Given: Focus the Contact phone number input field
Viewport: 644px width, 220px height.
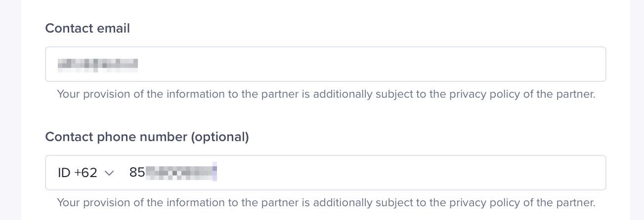Looking at the screenshot, I should tap(361, 173).
